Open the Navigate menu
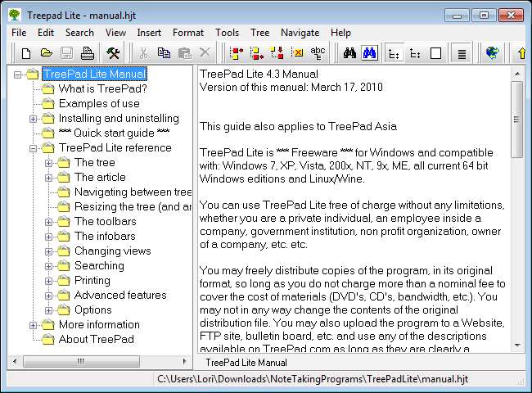This screenshot has height=393, width=532. click(x=300, y=33)
